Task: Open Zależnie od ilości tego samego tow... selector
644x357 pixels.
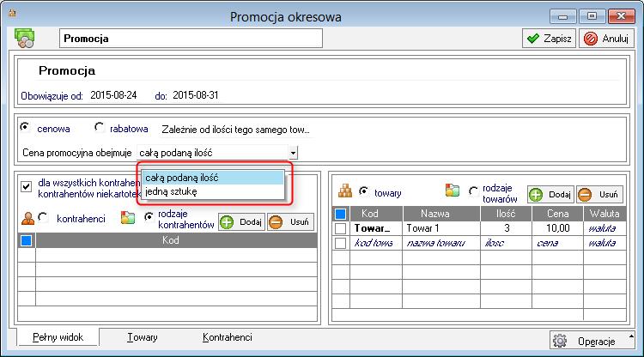Action: tap(236, 130)
